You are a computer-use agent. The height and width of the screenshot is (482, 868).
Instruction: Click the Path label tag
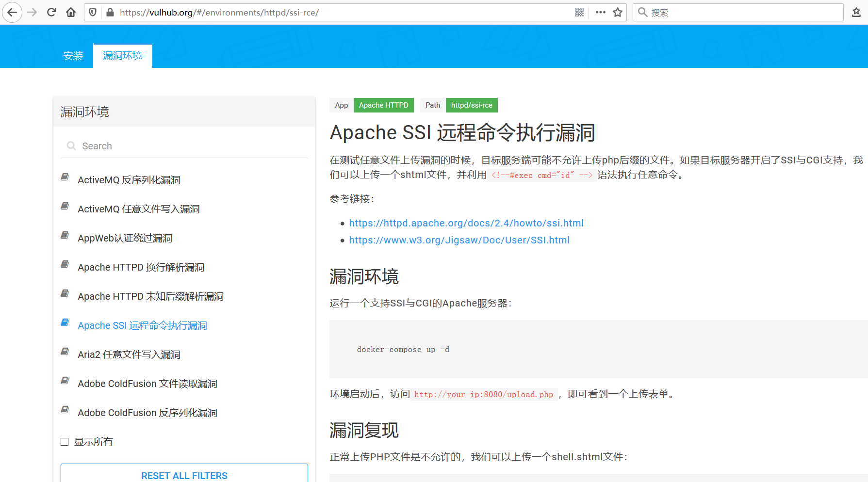coord(433,105)
